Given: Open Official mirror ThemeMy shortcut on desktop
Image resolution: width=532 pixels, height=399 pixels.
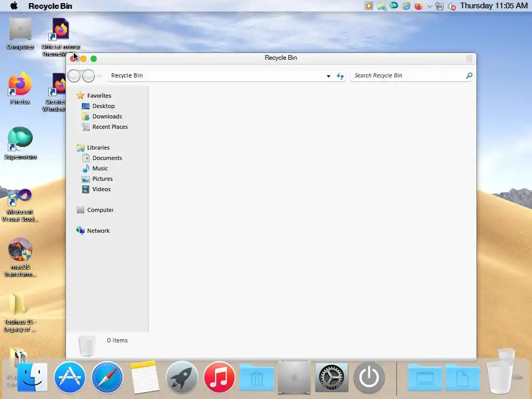Looking at the screenshot, I should pos(61,37).
